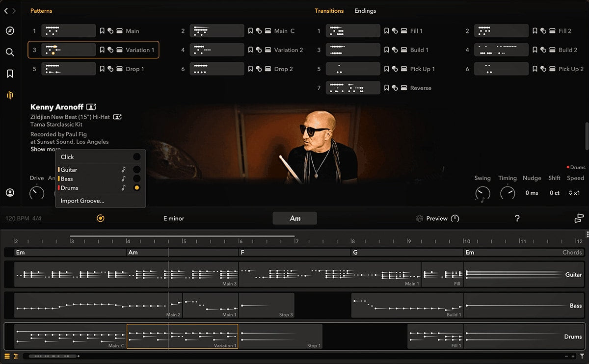The height and width of the screenshot is (364, 589).
Task: Open the timeline filter funnel icon
Action: (x=582, y=356)
